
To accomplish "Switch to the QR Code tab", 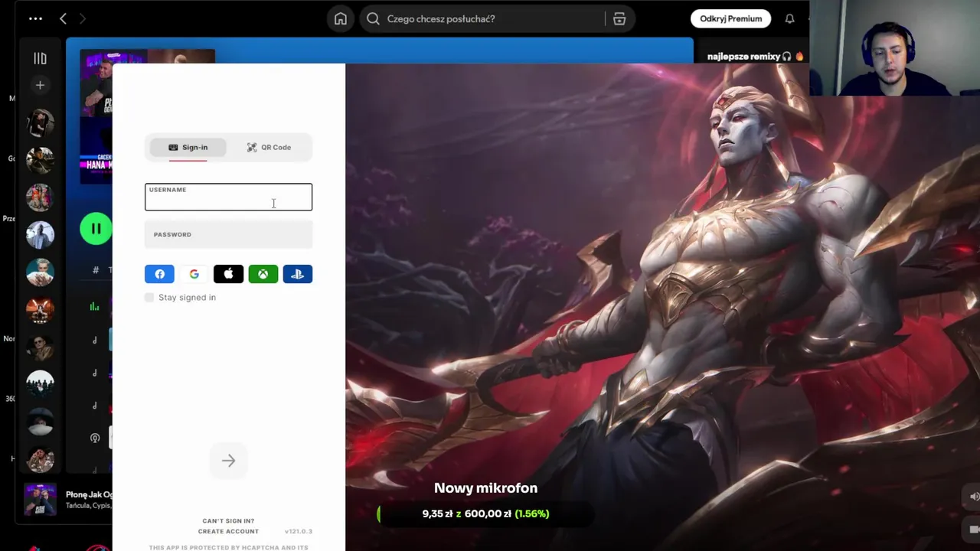I will click(269, 147).
